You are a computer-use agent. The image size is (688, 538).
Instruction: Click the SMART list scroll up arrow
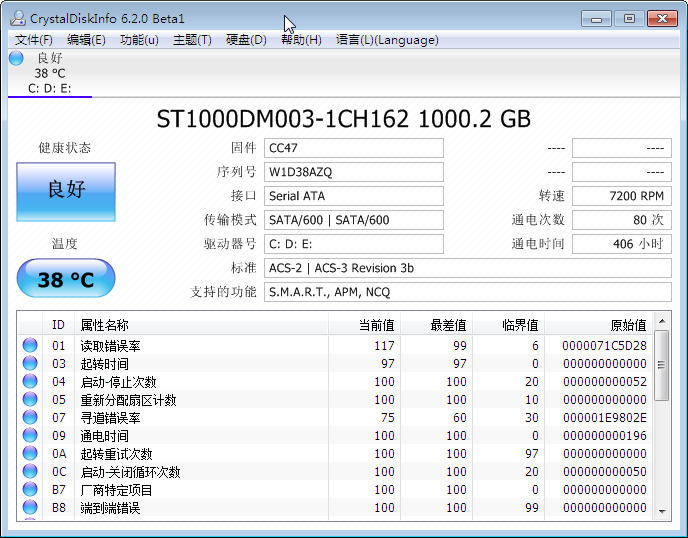662,321
